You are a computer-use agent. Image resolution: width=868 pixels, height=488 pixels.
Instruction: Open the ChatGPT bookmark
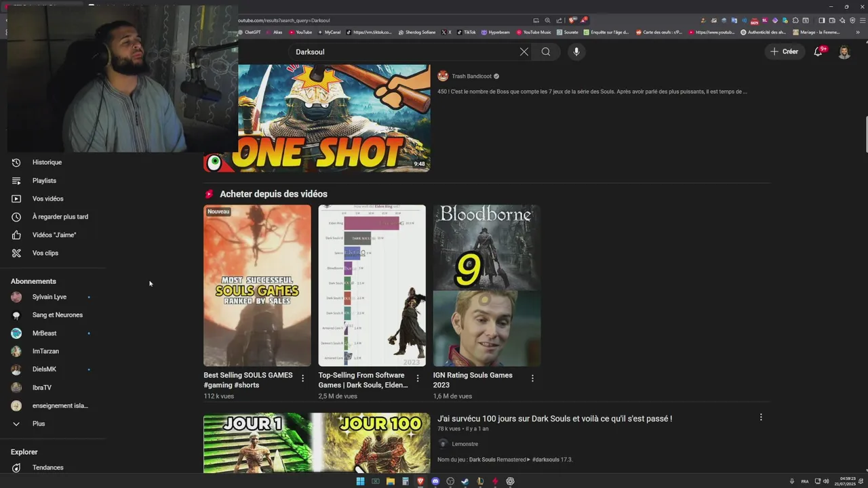249,32
